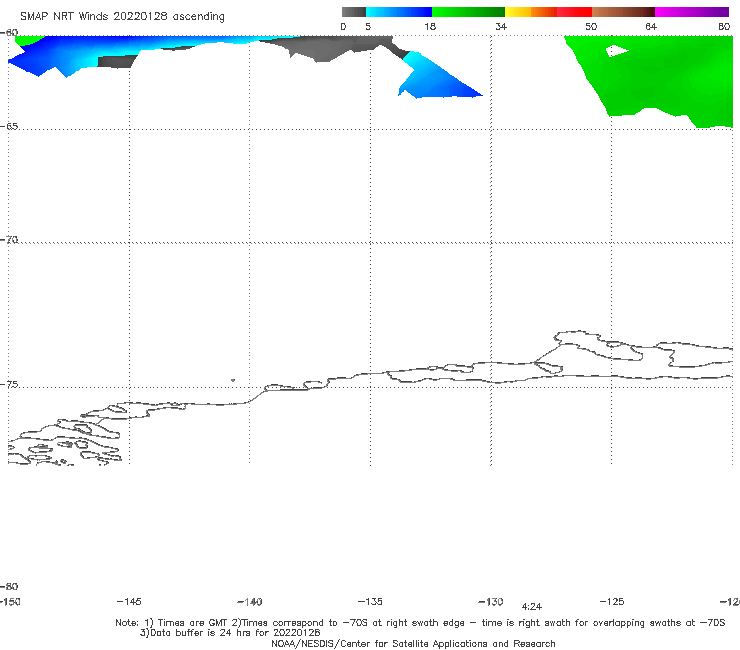Click the latitude label '-75'
The image size is (740, 650).
(x=9, y=385)
